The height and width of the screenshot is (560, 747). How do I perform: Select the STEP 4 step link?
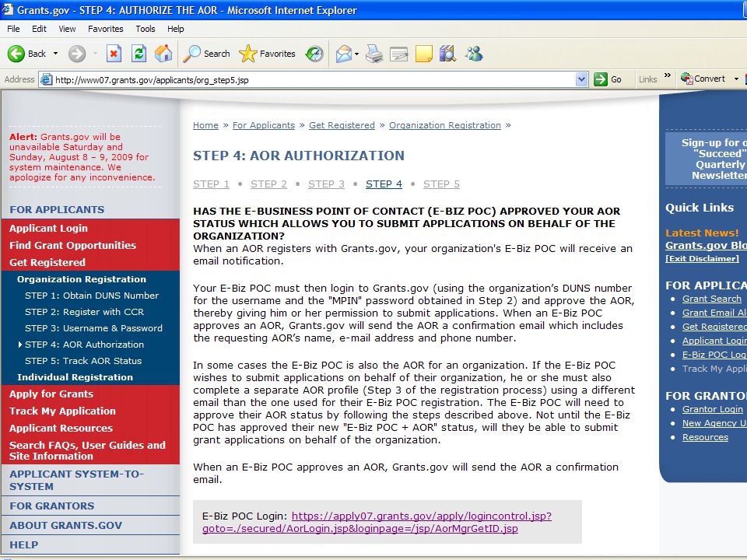(x=384, y=184)
